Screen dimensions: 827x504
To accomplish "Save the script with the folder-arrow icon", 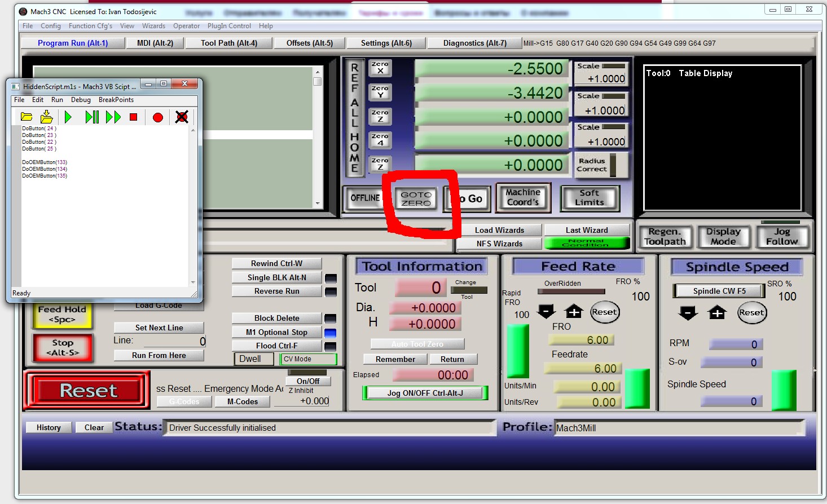I will pyautogui.click(x=46, y=117).
